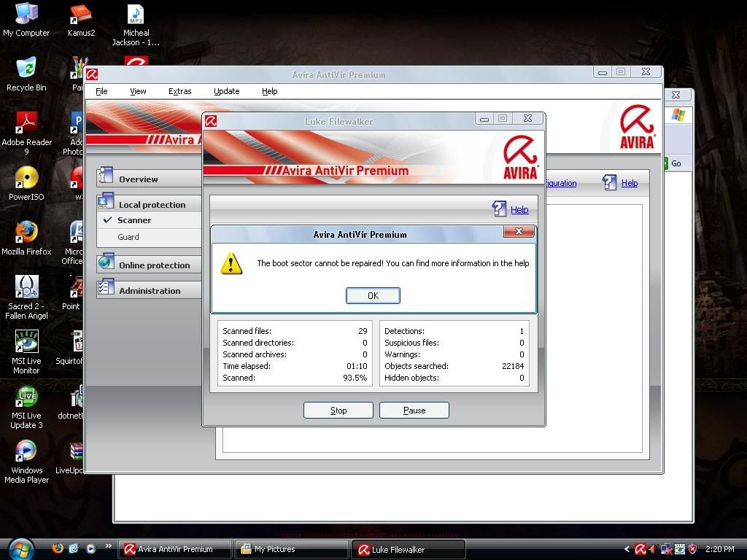Select Scanner under Local protection
The image size is (747, 560).
[x=134, y=220]
